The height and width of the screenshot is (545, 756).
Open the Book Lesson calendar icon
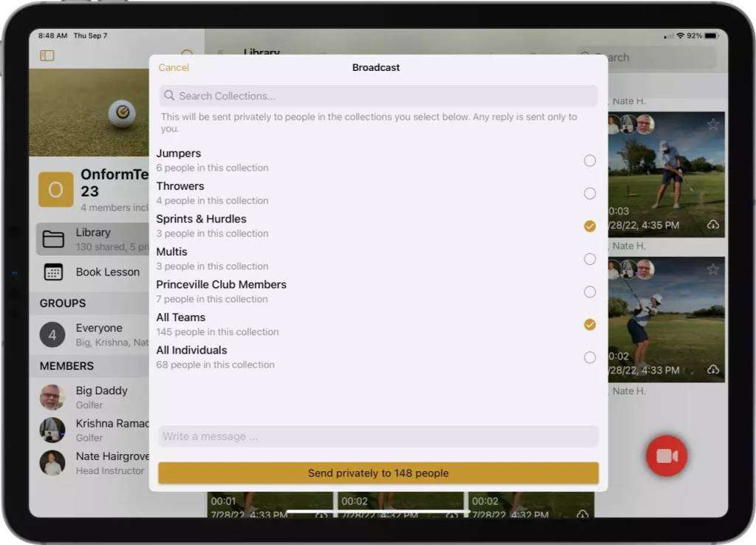pyautogui.click(x=53, y=272)
